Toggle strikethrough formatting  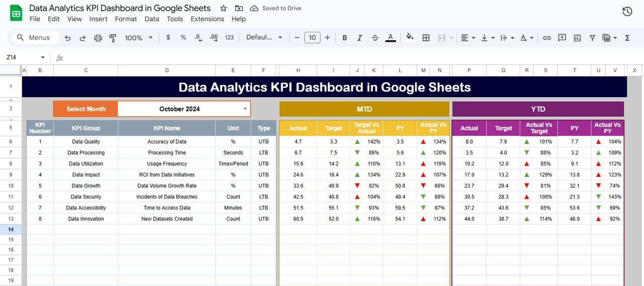[375, 38]
